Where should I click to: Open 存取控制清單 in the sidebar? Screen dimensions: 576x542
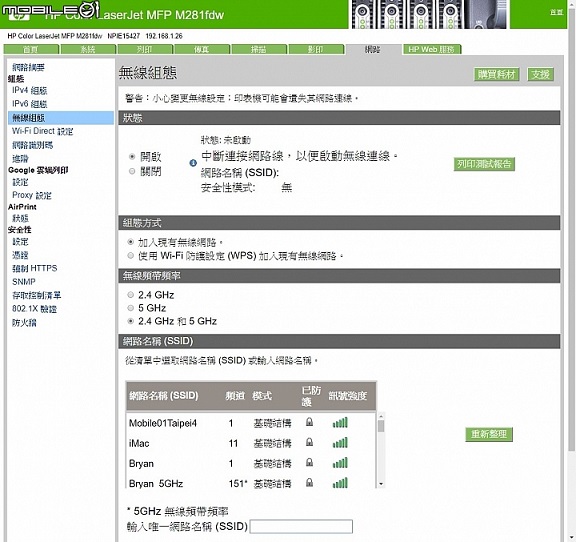coord(36,295)
